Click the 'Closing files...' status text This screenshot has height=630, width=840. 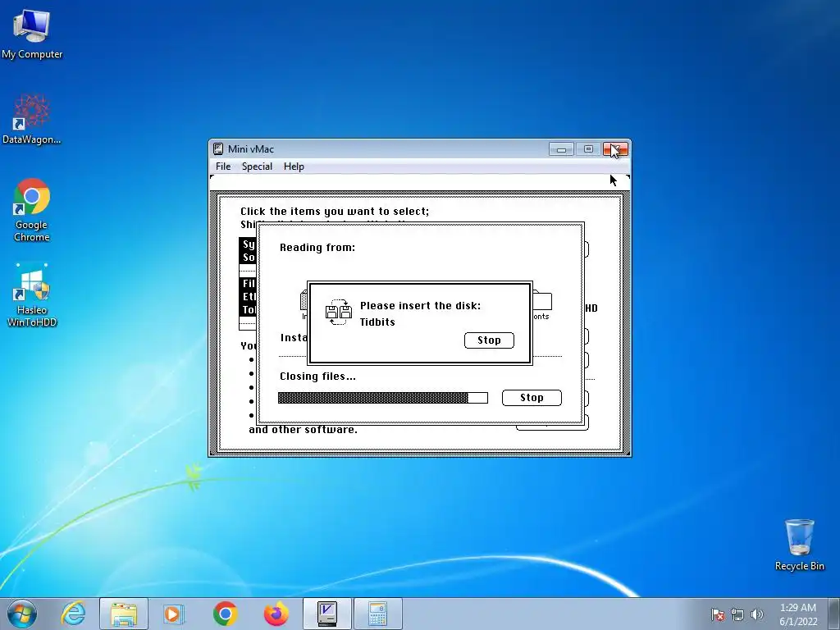click(317, 376)
